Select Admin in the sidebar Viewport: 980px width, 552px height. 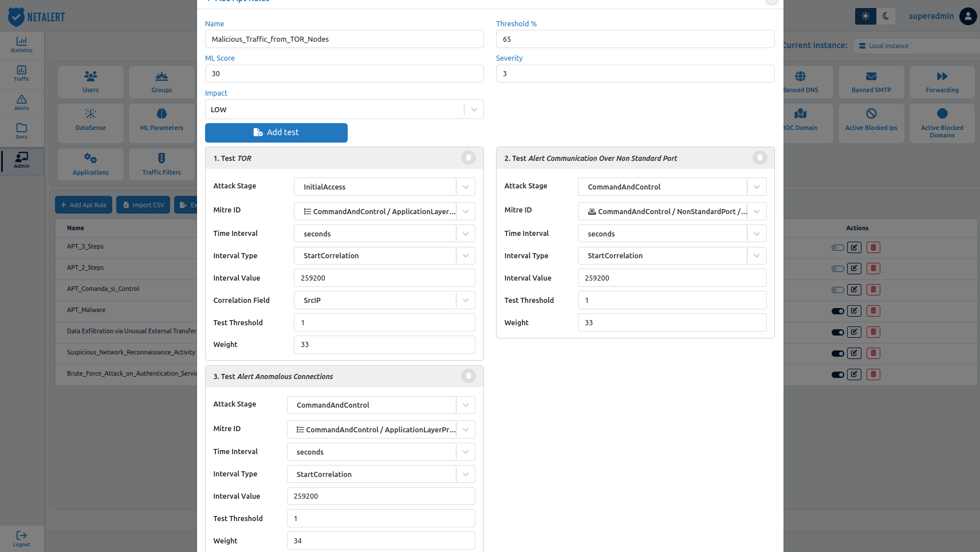coord(22,160)
